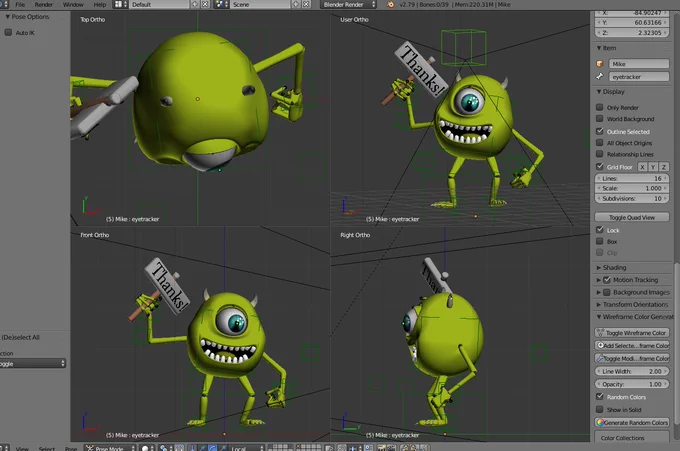Open the Select menu in 3D view header

click(46, 448)
